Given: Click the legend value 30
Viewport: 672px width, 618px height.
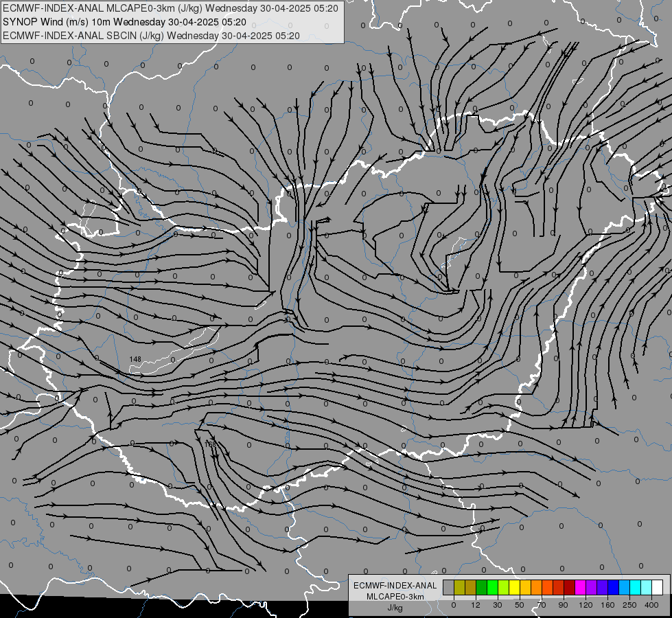Looking at the screenshot, I should 498,605.
